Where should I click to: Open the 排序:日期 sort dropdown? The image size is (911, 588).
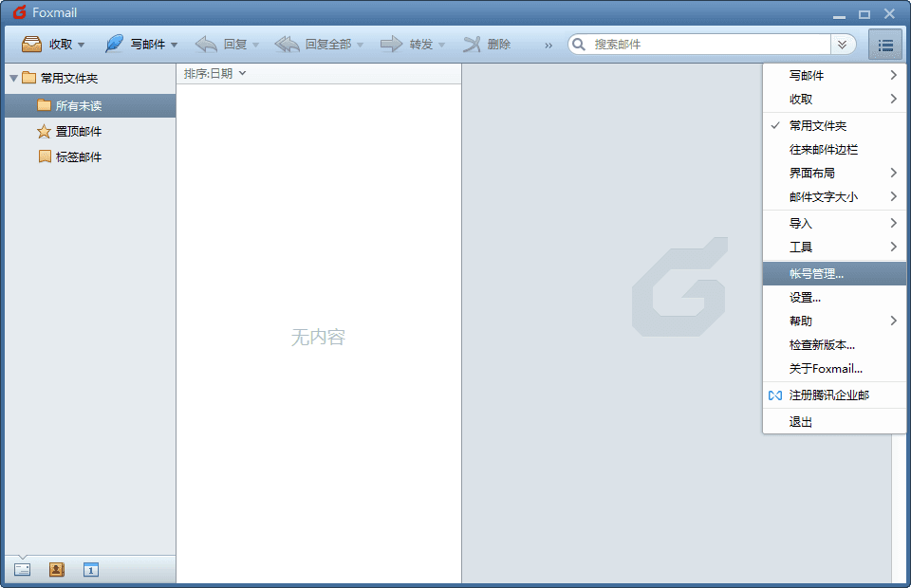(214, 73)
